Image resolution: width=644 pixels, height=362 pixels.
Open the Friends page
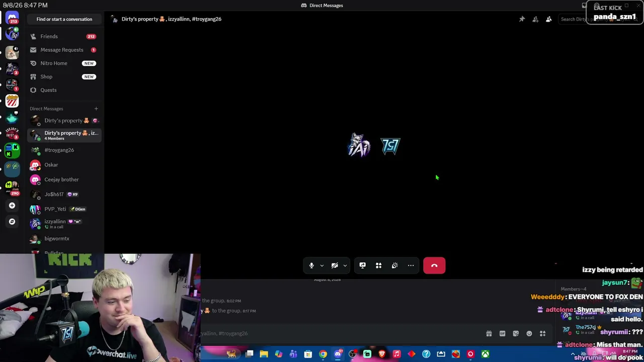[x=64, y=36]
